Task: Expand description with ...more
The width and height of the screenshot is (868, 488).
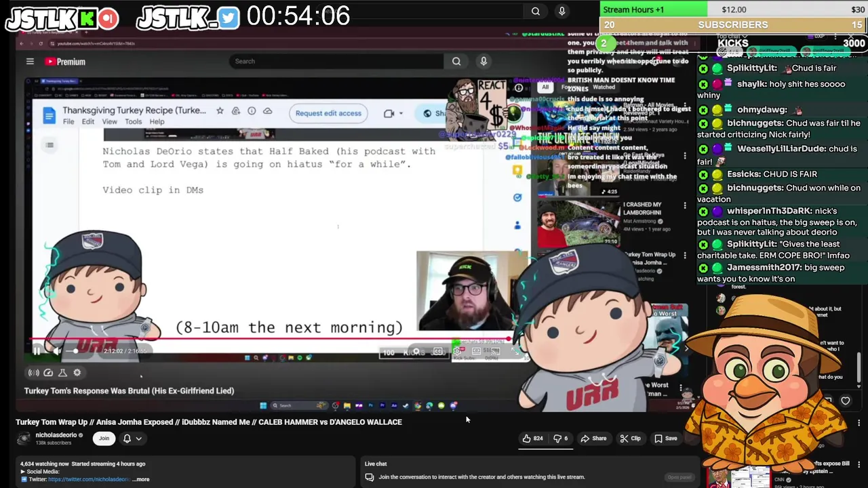Action: (x=141, y=479)
